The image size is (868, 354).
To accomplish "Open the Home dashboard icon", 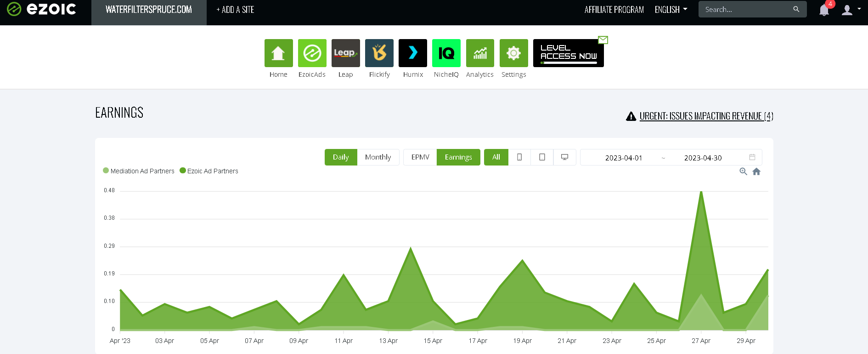I will click(278, 53).
